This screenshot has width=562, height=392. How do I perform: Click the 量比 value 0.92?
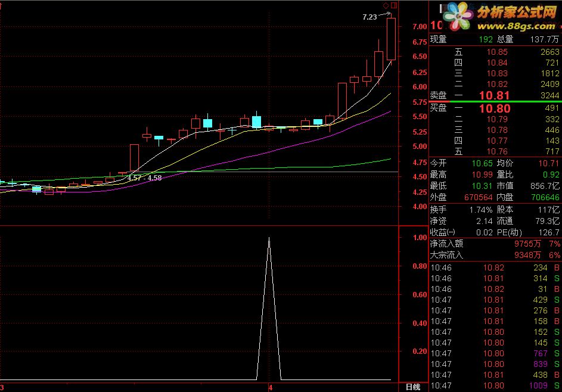551,175
